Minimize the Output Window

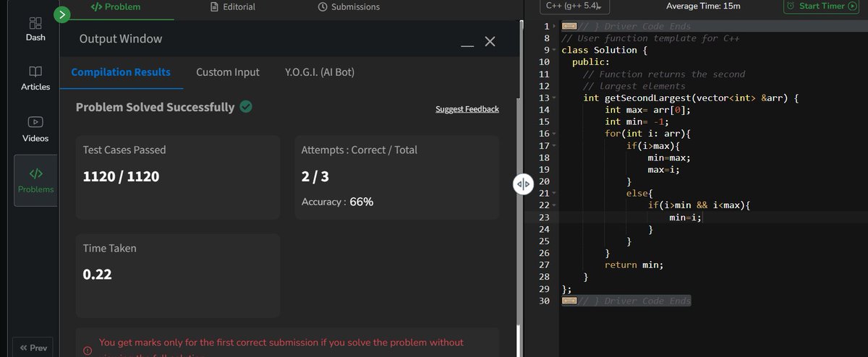(x=467, y=46)
